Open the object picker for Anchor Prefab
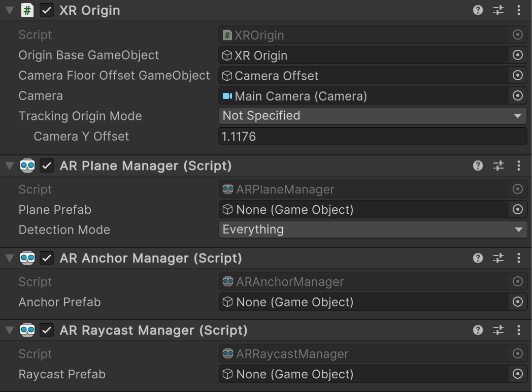Viewport: 532px width, 392px height. (518, 302)
